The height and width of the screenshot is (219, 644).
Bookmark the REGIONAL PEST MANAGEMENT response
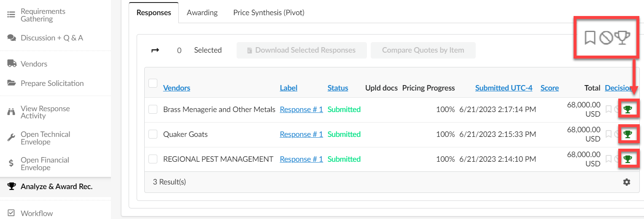(x=608, y=159)
